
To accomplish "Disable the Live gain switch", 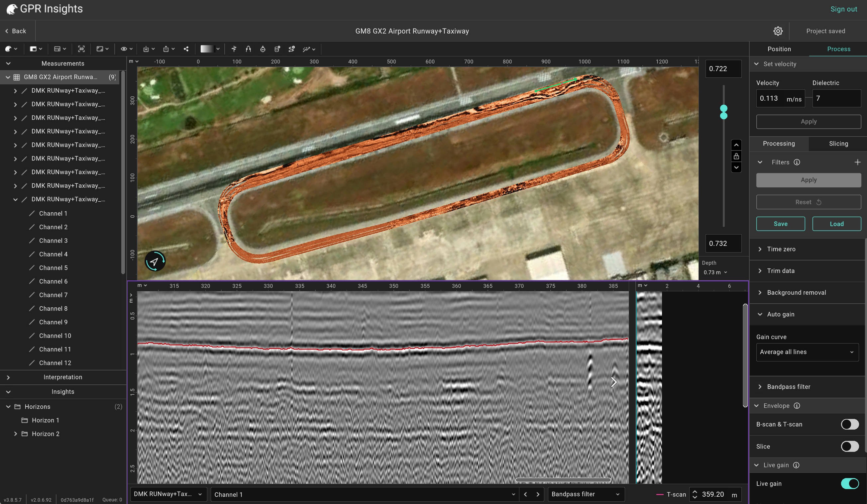I will (x=850, y=483).
